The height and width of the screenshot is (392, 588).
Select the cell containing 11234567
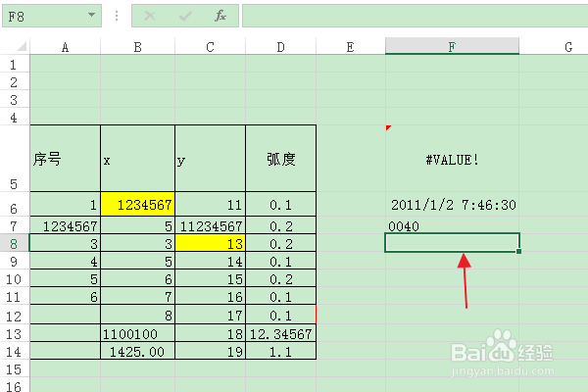click(x=210, y=225)
